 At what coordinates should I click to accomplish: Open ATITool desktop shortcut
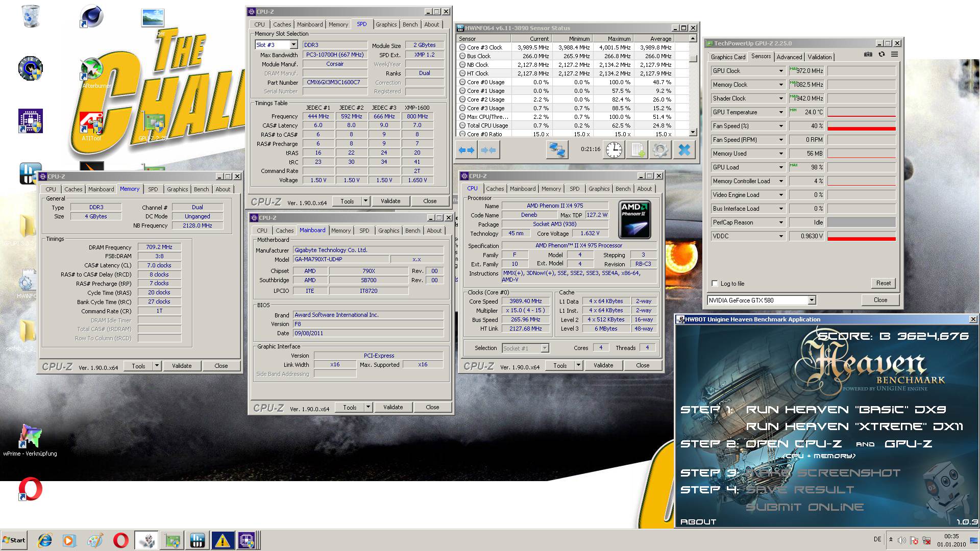point(92,125)
